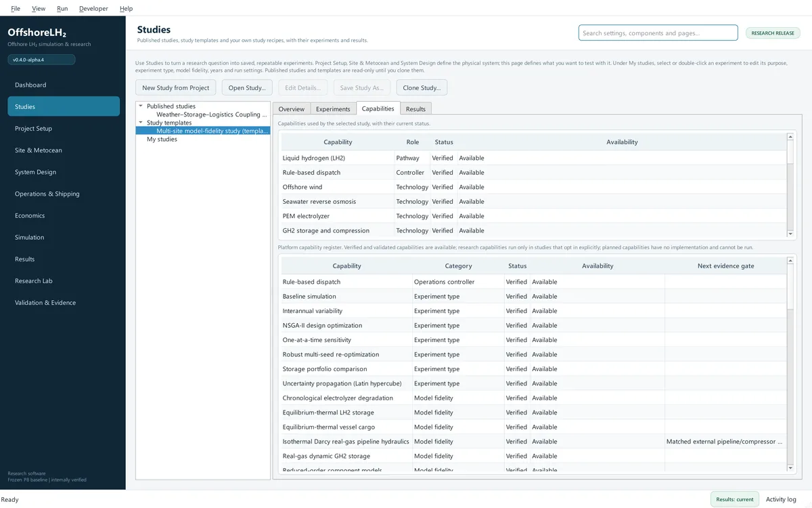Open the File menu
The image size is (812, 508).
[16, 8]
